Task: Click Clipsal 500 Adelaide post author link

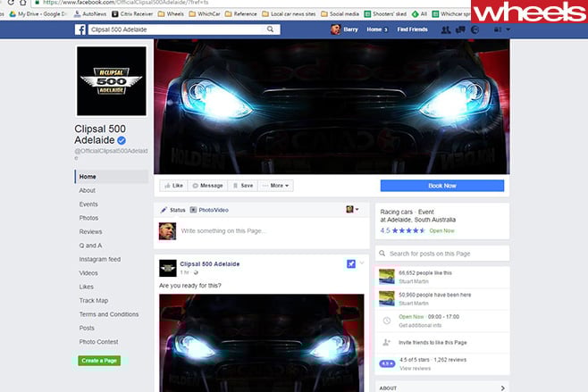Action: (210, 263)
